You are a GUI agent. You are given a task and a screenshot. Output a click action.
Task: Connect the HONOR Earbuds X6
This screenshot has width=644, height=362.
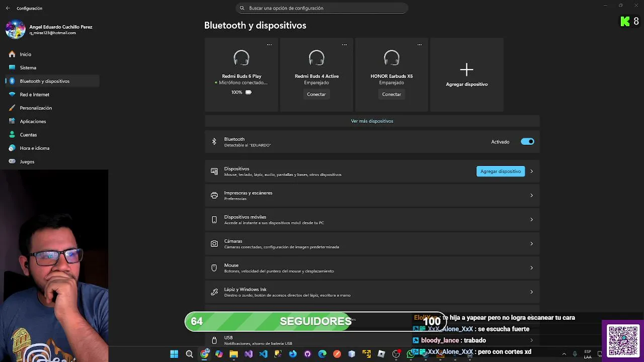click(x=391, y=95)
